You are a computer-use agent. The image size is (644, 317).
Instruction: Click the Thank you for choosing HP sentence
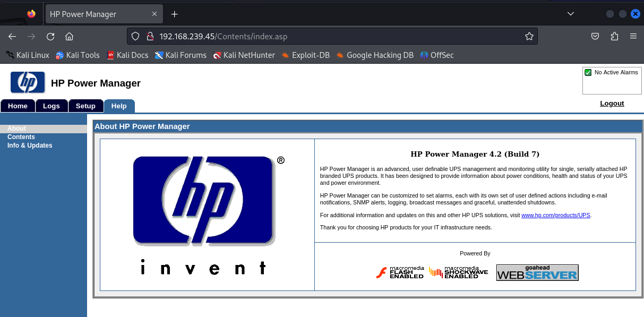click(x=406, y=227)
